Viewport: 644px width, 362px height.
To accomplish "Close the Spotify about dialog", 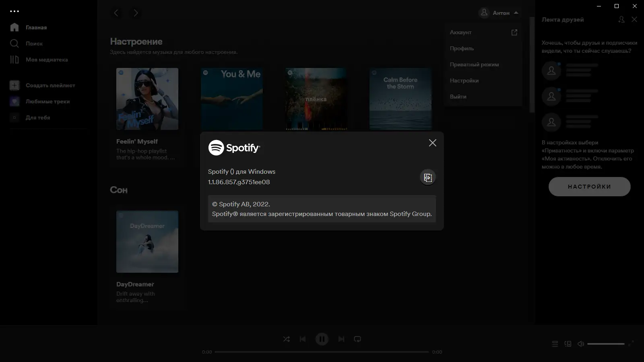I will [432, 143].
